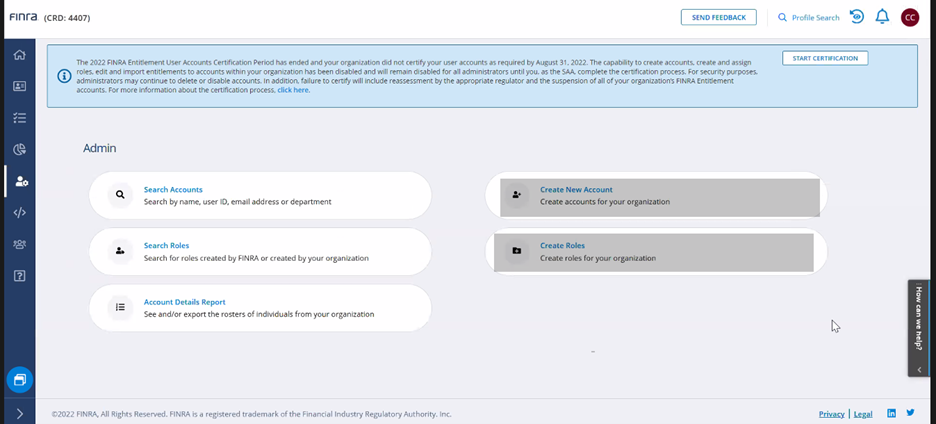Open the Home icon in the sidebar

click(x=20, y=54)
